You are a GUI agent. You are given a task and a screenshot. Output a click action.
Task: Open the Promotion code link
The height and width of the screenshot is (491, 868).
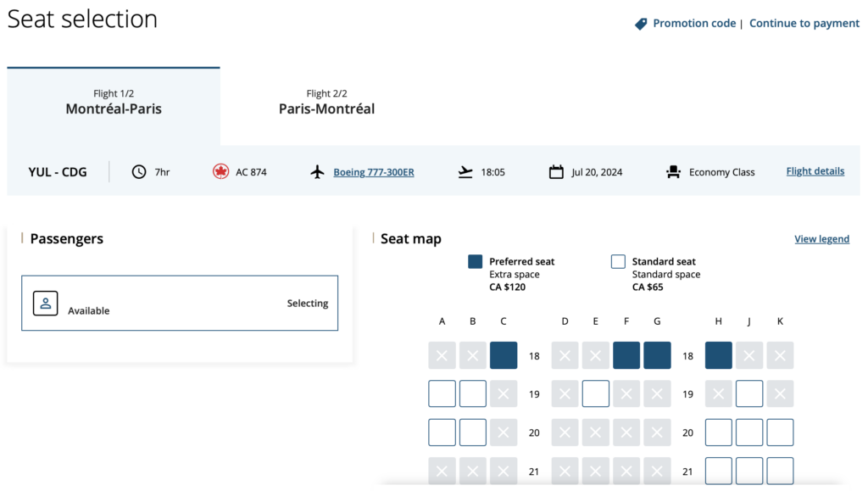[693, 23]
